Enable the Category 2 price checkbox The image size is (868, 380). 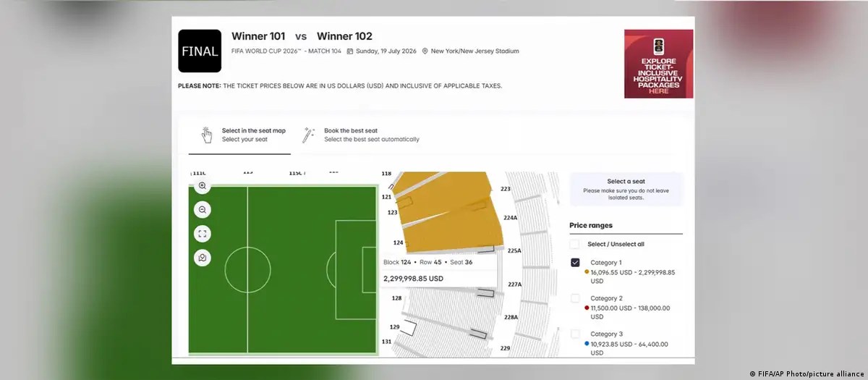point(575,298)
